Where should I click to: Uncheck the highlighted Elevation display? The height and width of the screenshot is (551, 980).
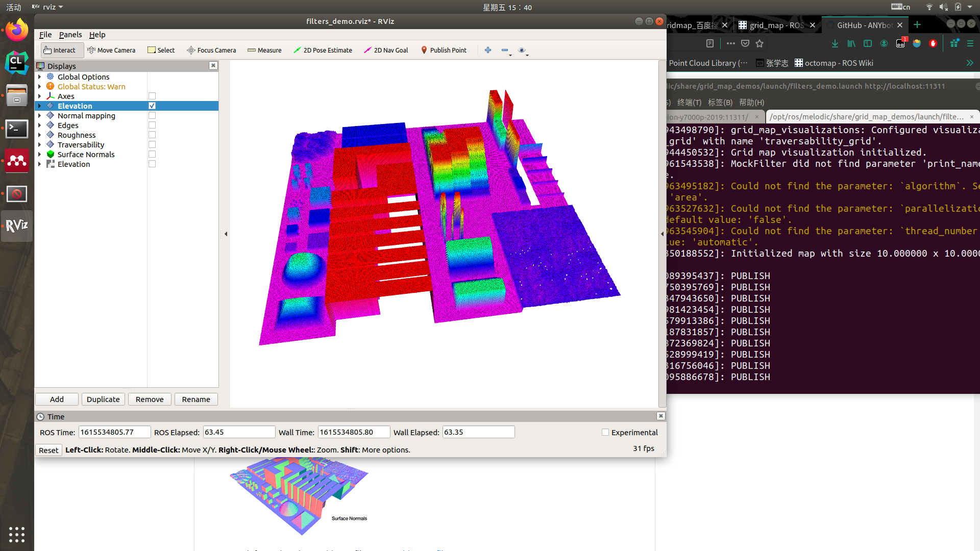pos(152,106)
